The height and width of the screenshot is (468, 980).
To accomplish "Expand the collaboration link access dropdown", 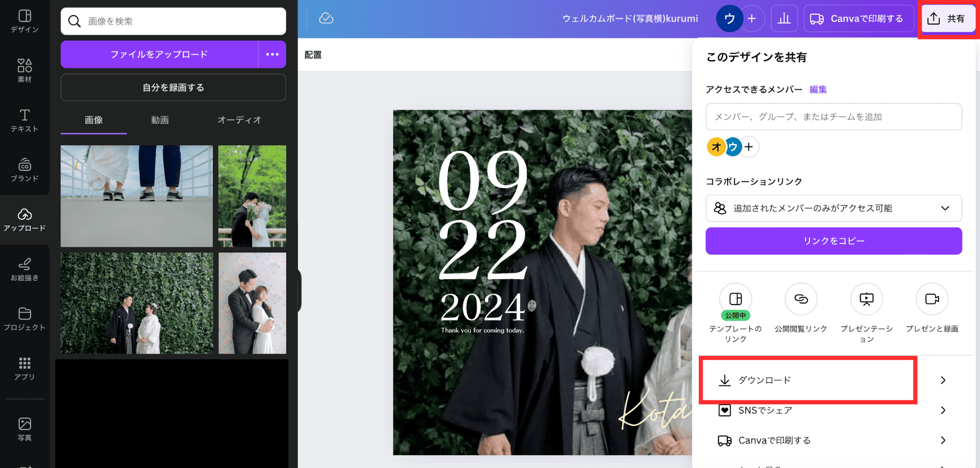I will click(x=833, y=208).
